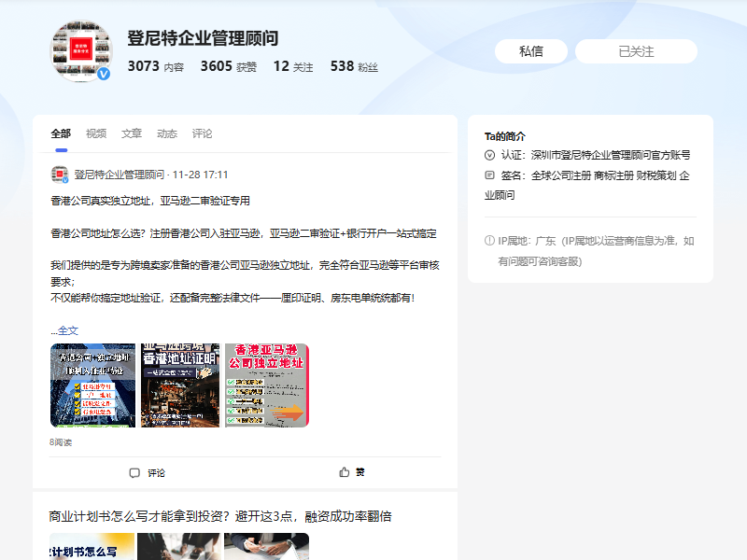Select the 全部 tab

click(60, 133)
